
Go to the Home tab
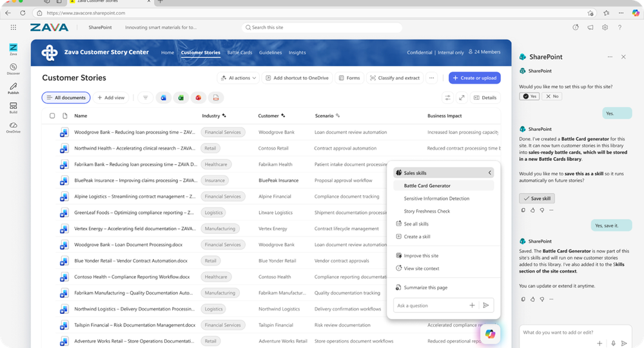pyautogui.click(x=167, y=53)
